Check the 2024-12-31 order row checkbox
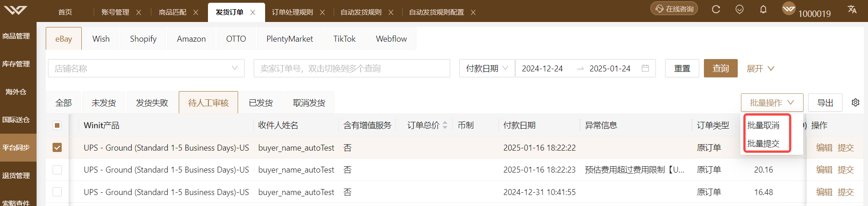 tap(57, 192)
